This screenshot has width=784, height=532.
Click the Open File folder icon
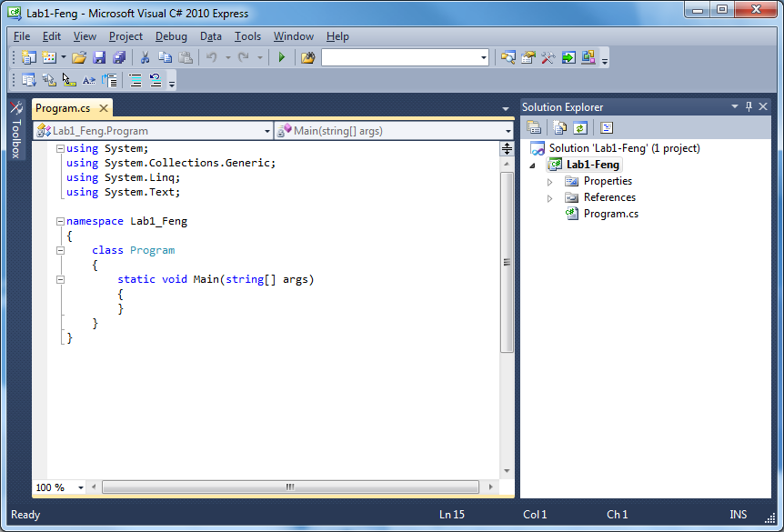click(x=79, y=57)
